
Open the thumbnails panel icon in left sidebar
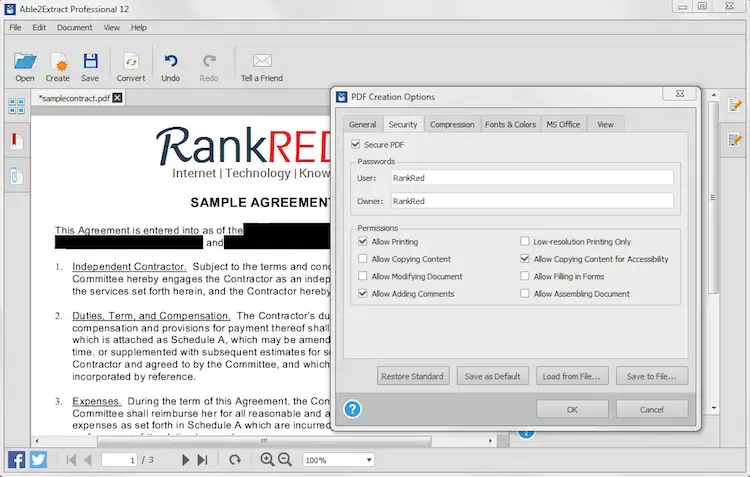[x=17, y=106]
